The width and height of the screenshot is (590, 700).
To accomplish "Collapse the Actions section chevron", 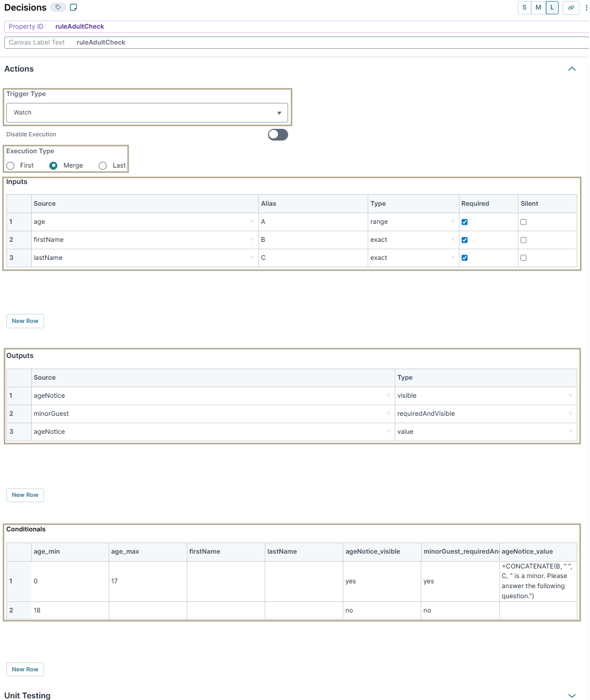I will click(x=572, y=68).
